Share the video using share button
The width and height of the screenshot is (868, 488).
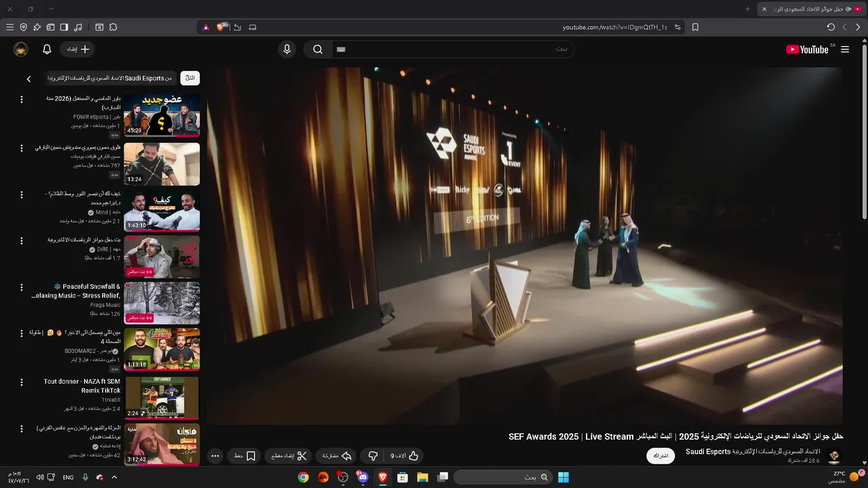click(336, 456)
